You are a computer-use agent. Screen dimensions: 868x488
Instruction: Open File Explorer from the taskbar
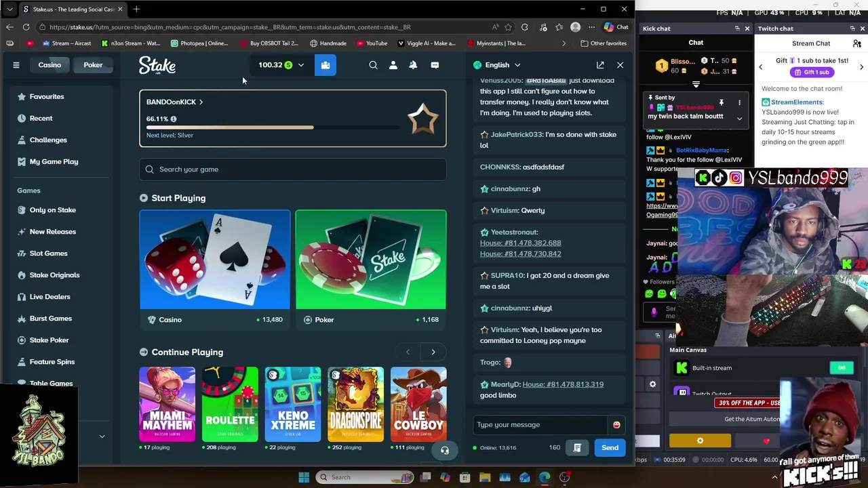tap(485, 477)
